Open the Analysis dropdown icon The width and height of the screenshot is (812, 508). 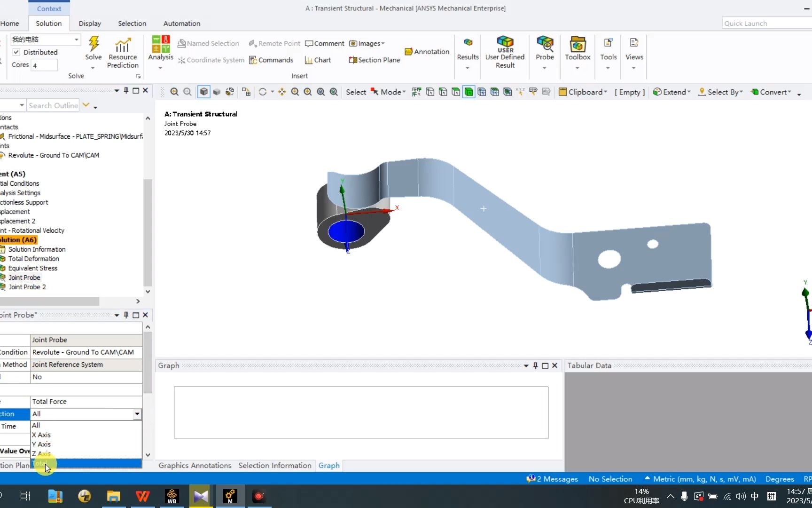[x=161, y=44]
